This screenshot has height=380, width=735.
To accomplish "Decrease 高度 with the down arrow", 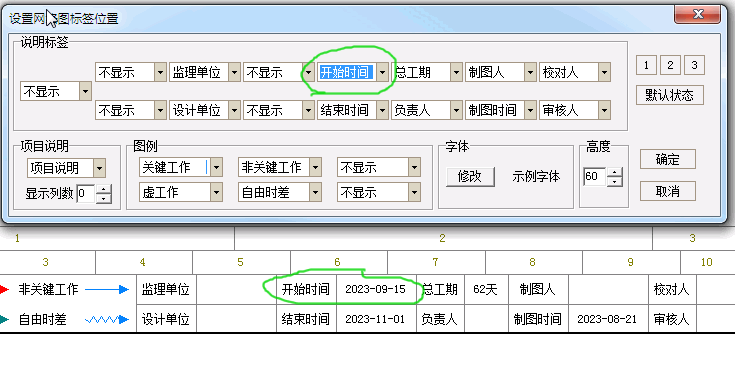I will point(615,181).
